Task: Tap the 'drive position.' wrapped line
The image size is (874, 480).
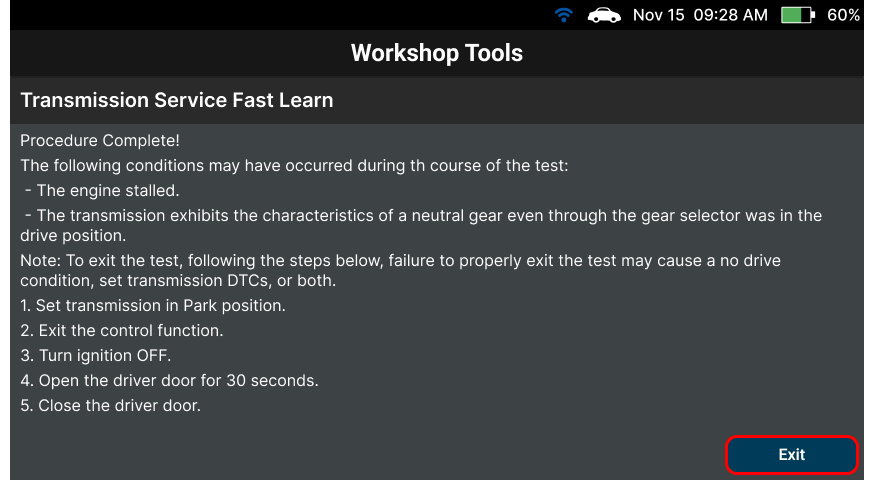Action: click(x=73, y=236)
